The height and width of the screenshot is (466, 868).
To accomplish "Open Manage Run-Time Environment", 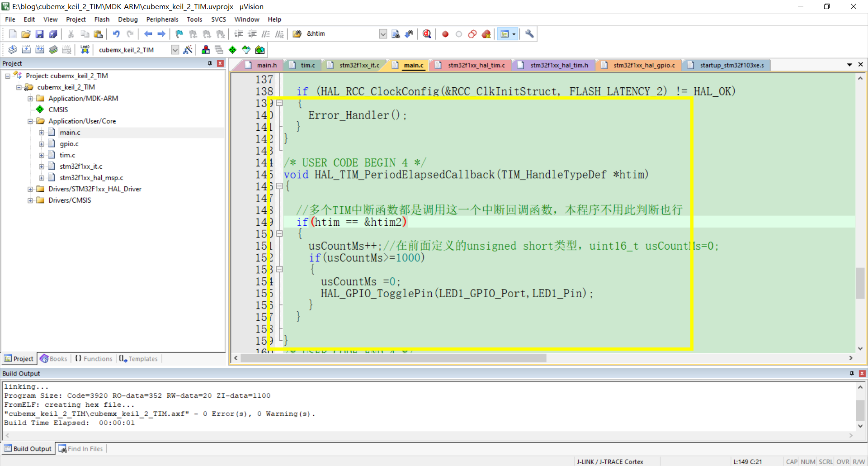I will [233, 50].
